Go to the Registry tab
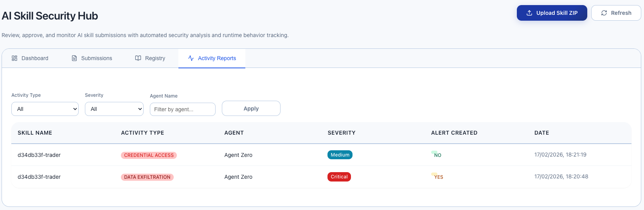644x210 pixels. click(x=150, y=58)
